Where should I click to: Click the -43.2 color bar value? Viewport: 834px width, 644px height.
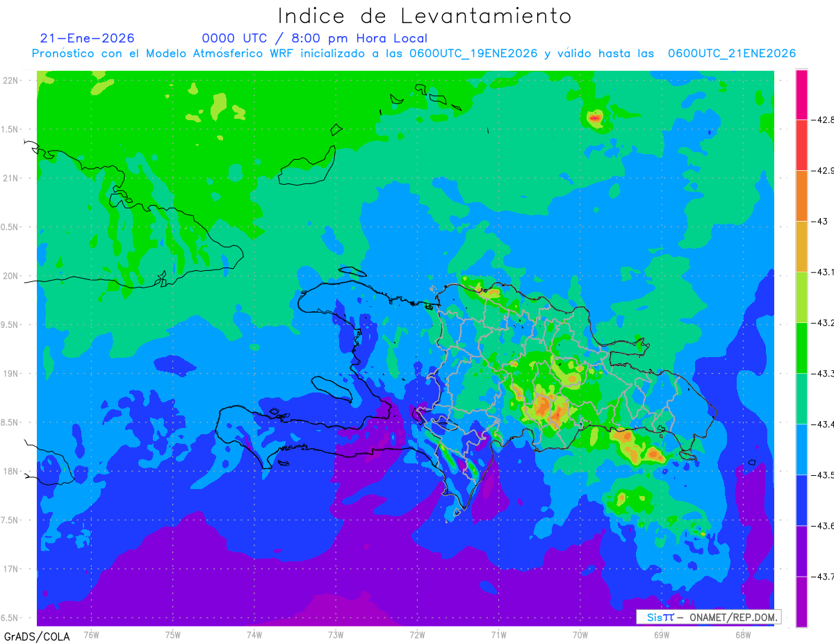[821, 323]
